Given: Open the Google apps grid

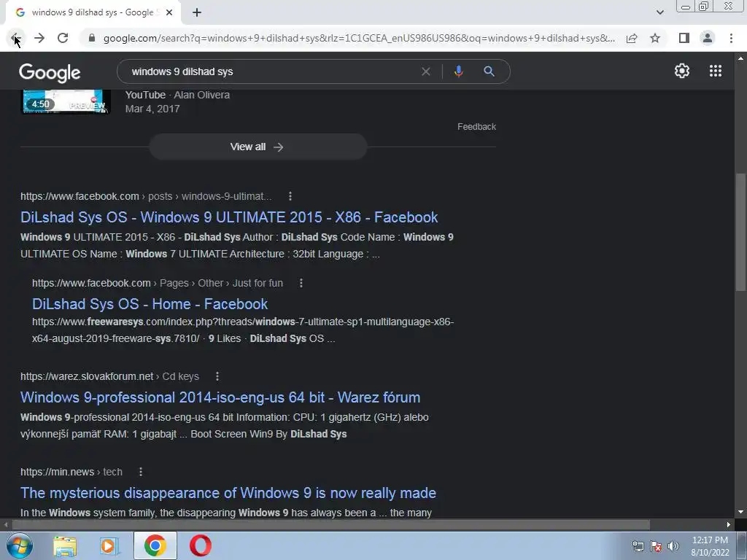Looking at the screenshot, I should [x=716, y=71].
